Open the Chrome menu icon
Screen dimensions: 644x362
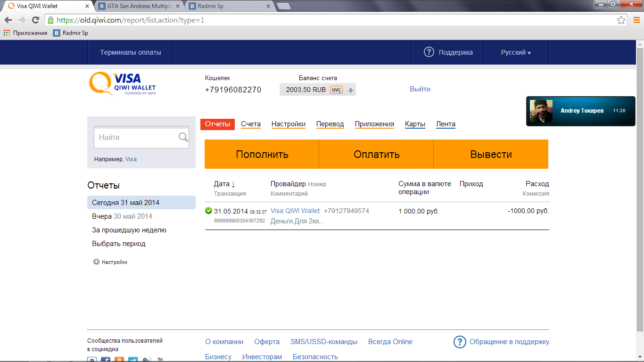[x=636, y=20]
